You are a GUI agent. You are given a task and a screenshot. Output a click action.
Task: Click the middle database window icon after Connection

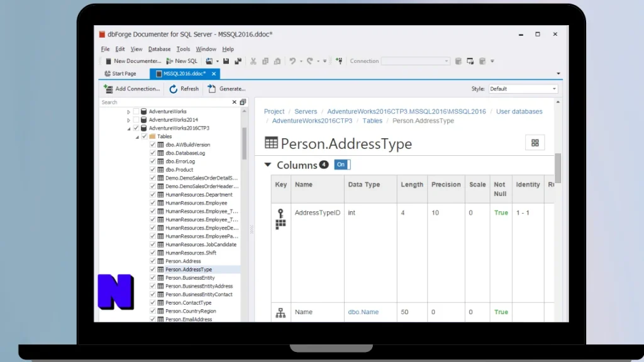pyautogui.click(x=470, y=61)
